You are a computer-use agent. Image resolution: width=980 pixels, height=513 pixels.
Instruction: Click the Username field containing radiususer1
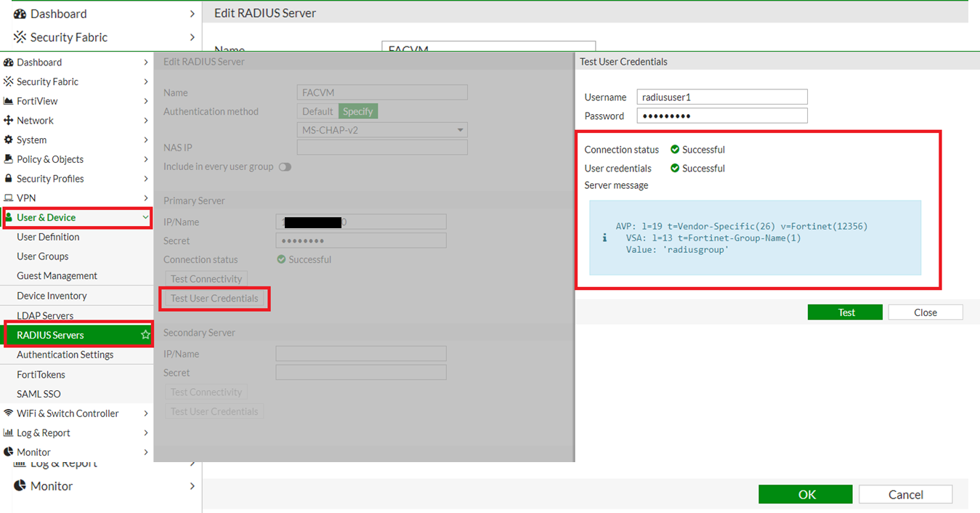(722, 97)
